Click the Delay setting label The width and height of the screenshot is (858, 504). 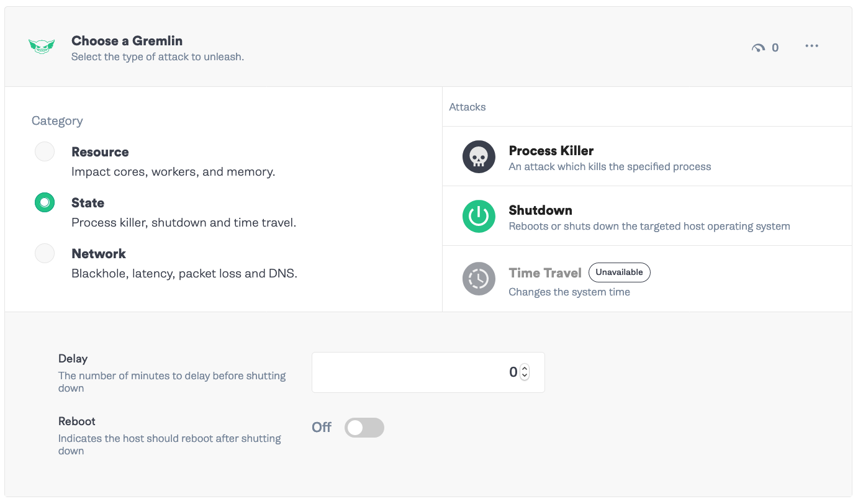[73, 359]
